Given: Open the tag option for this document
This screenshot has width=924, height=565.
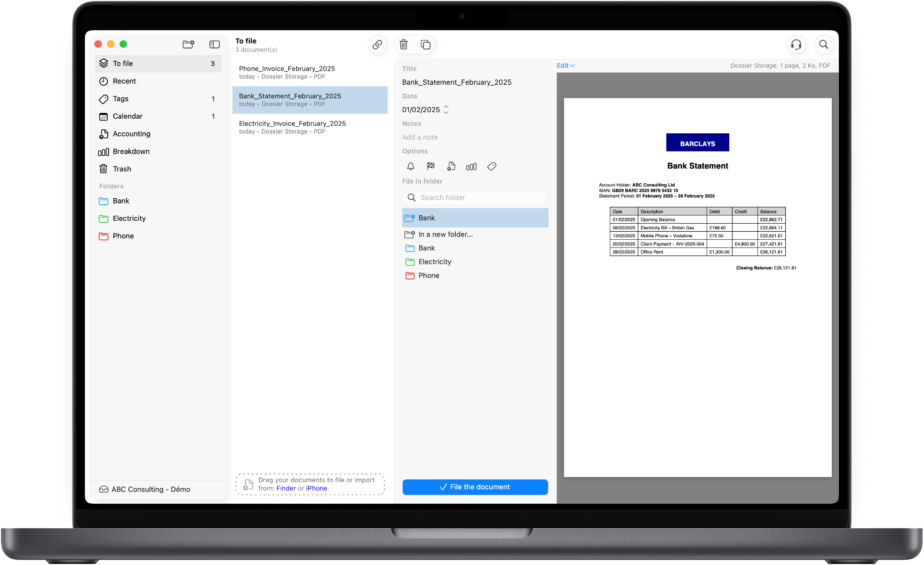Looking at the screenshot, I should click(x=492, y=166).
